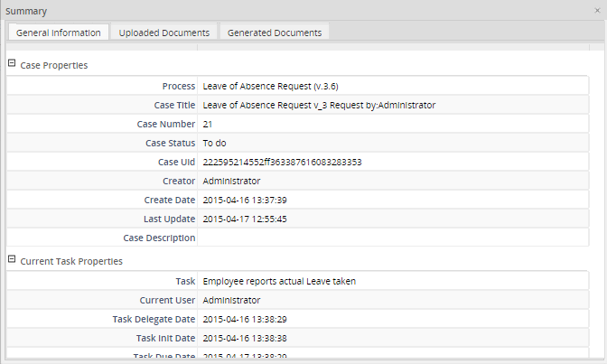Select the Case Number value 21

point(208,124)
